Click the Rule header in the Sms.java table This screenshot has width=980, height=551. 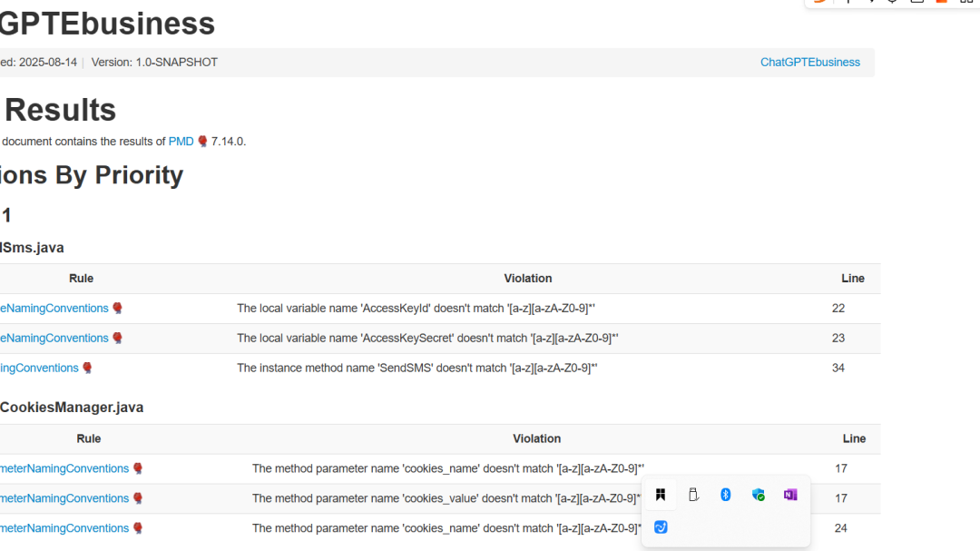82,279
